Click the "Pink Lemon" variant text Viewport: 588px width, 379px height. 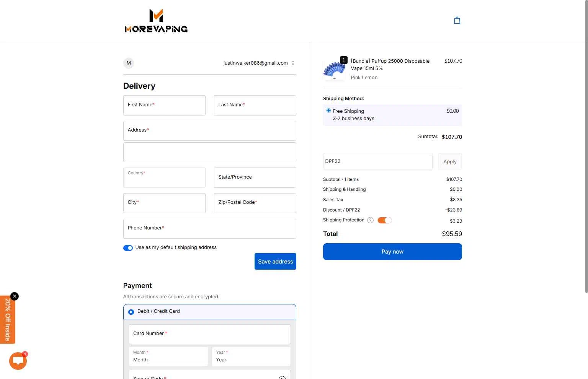(364, 78)
